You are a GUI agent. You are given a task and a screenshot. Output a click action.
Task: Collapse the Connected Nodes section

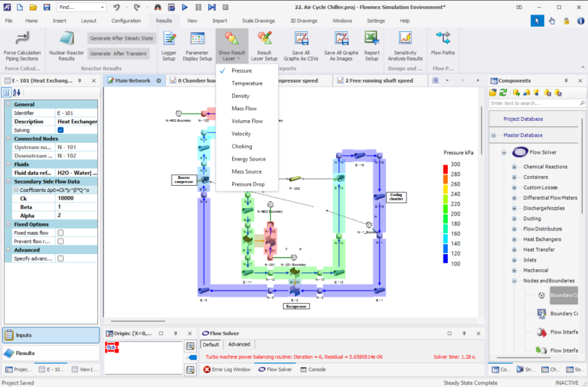(8, 138)
